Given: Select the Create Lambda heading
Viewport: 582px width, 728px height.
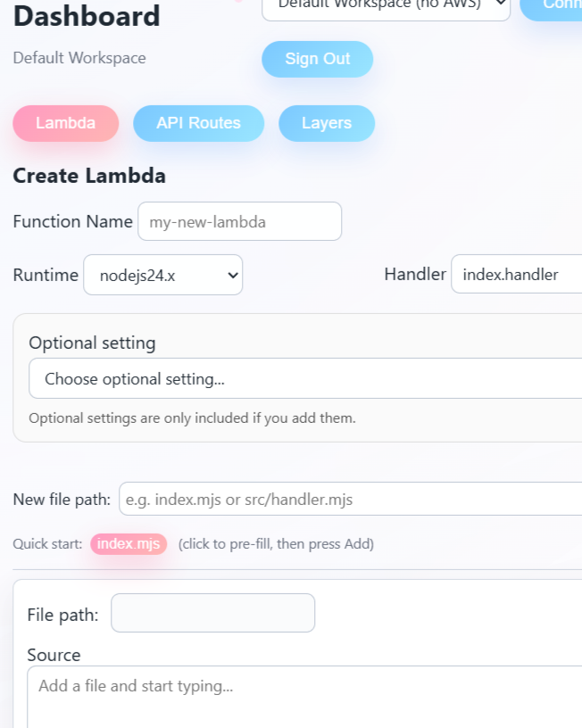Looking at the screenshot, I should [x=89, y=176].
